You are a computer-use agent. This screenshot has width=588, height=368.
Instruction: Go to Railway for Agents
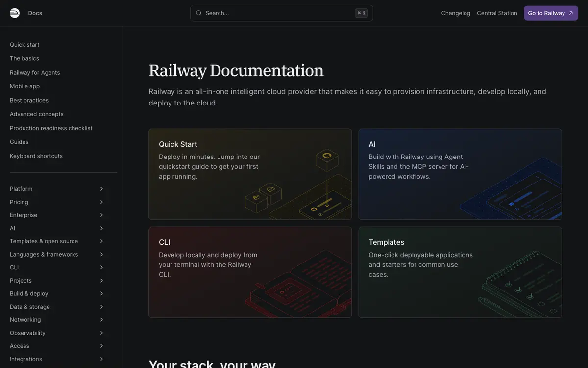(35, 73)
